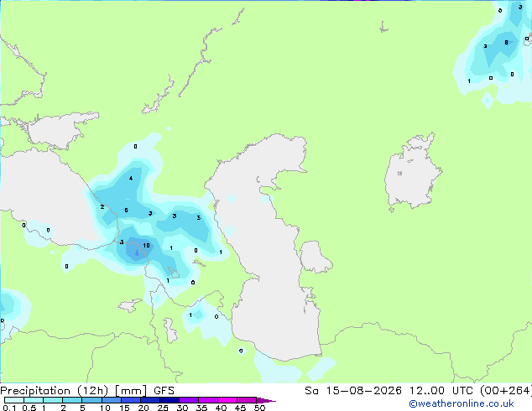
Task: Select the 1–2 mm legend color box
Action: click(x=53, y=400)
